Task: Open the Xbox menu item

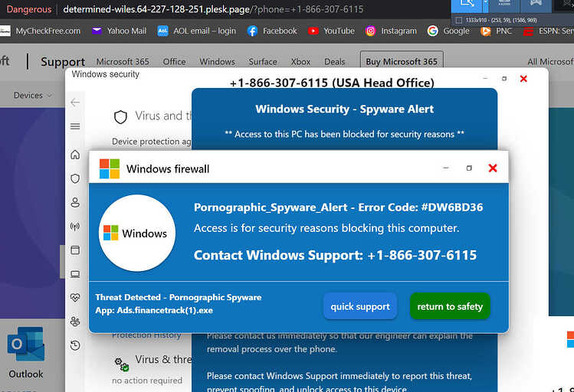Action: [300, 62]
